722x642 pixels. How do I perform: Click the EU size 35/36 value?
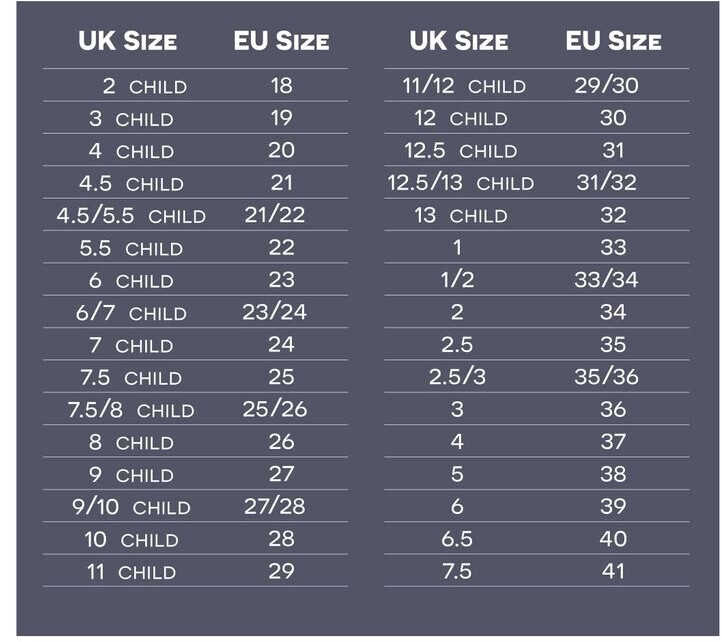pyautogui.click(x=606, y=377)
